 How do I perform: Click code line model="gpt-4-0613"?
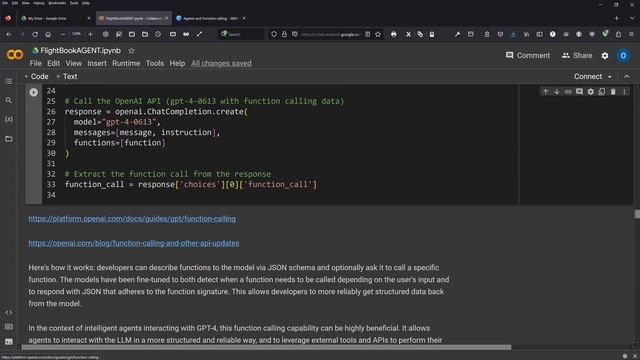coord(117,122)
